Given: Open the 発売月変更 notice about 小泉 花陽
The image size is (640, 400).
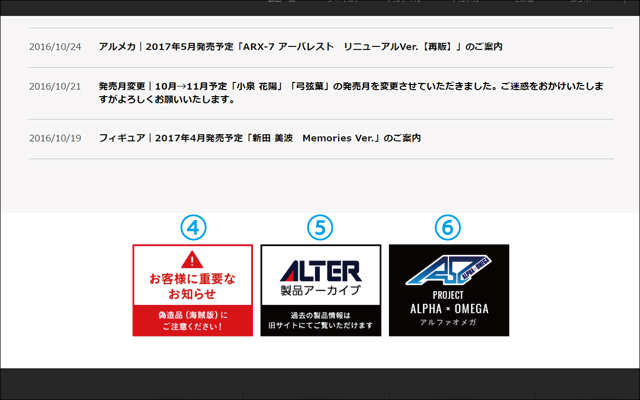Looking at the screenshot, I should coord(351,93).
